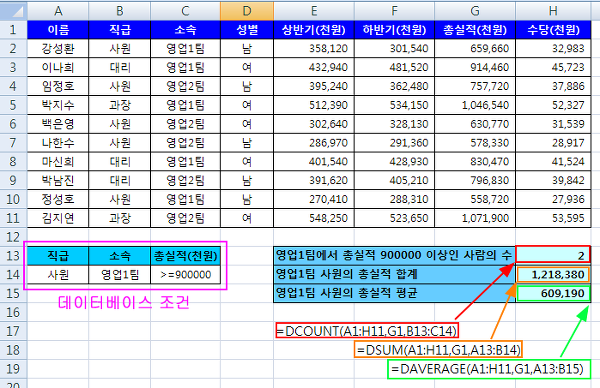Select name cell 백은영
This screenshot has height=388, width=600.
coord(58,124)
